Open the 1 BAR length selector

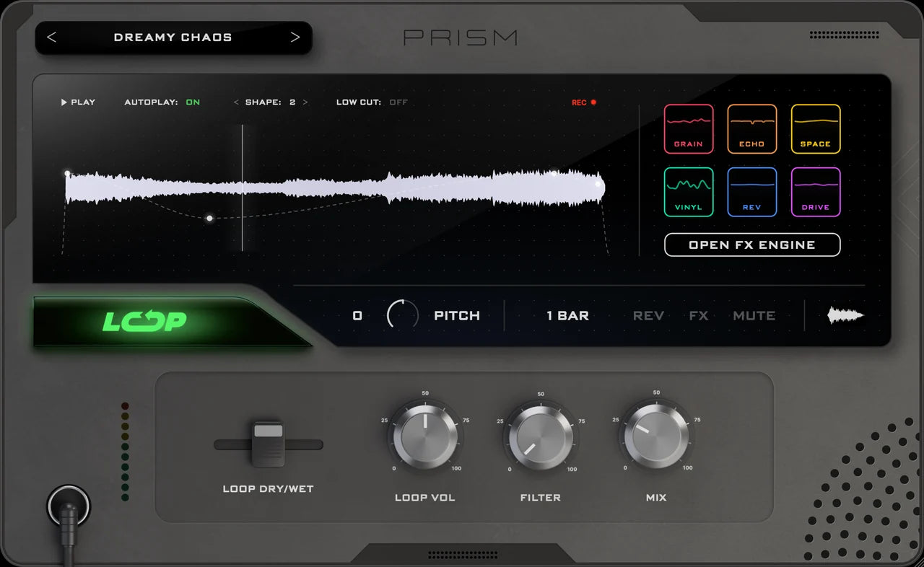click(x=568, y=315)
